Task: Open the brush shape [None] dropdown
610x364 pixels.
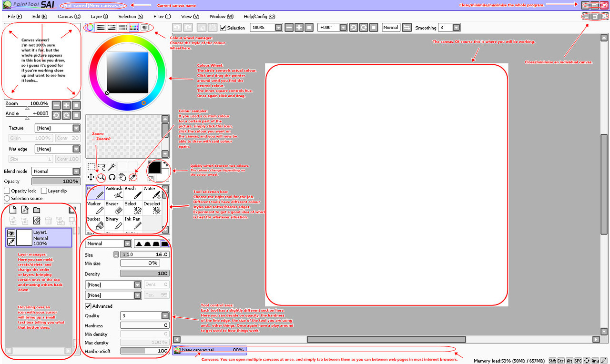Action: 113,284
